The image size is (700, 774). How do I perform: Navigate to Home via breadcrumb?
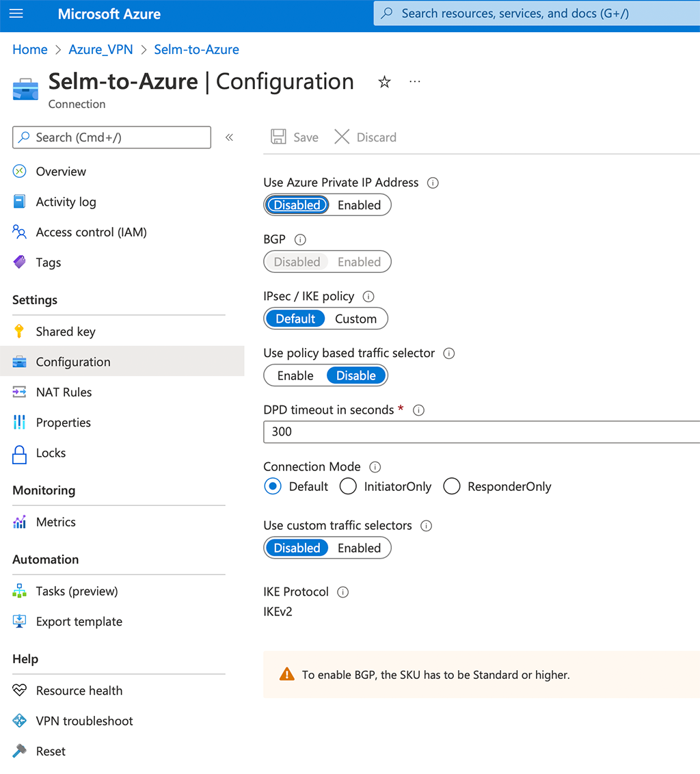pyautogui.click(x=29, y=49)
